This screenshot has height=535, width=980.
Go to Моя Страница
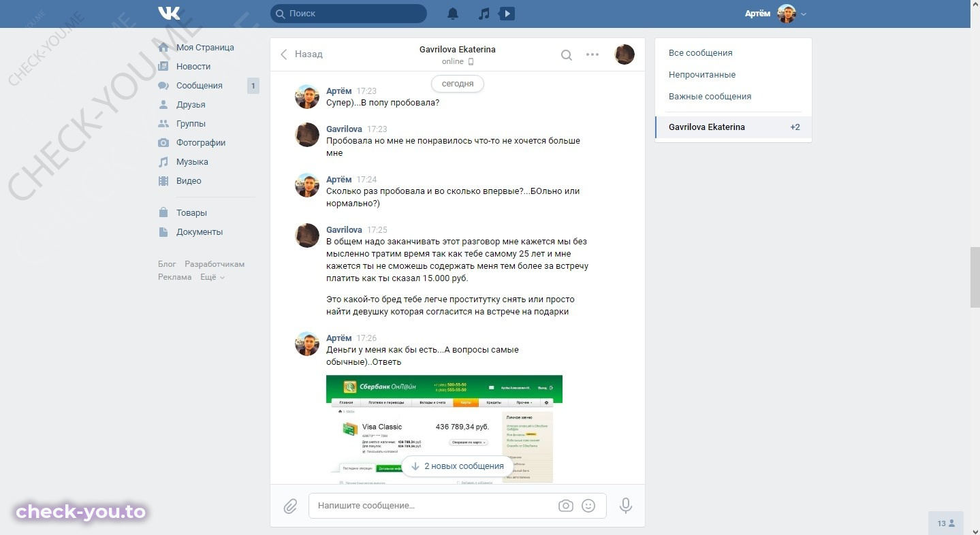[205, 48]
